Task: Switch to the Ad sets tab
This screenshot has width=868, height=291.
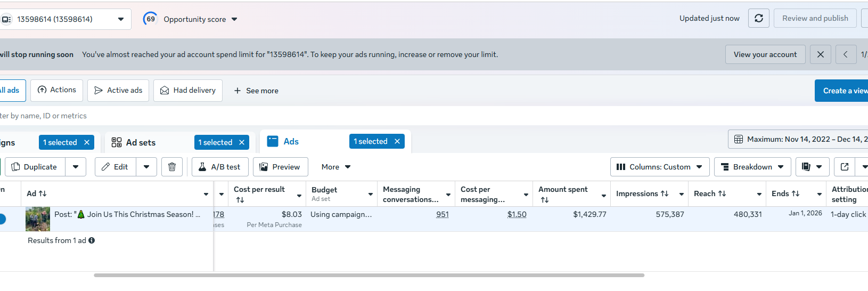Action: pos(141,142)
